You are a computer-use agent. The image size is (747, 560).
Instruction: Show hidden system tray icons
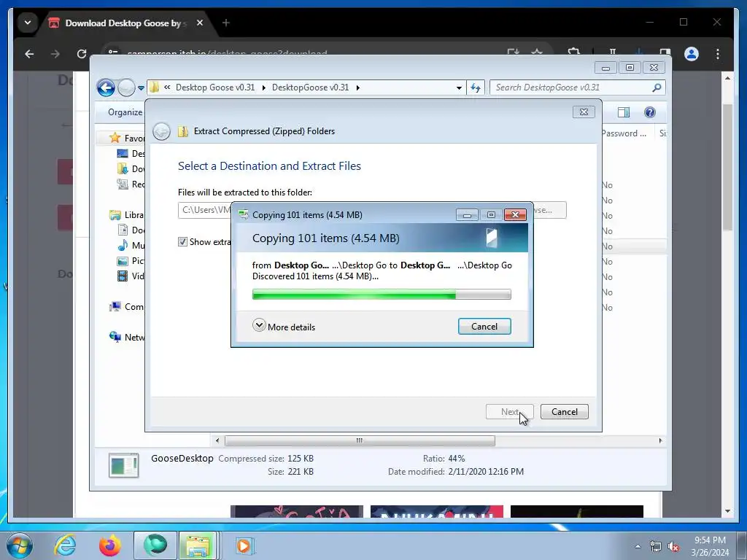638,546
